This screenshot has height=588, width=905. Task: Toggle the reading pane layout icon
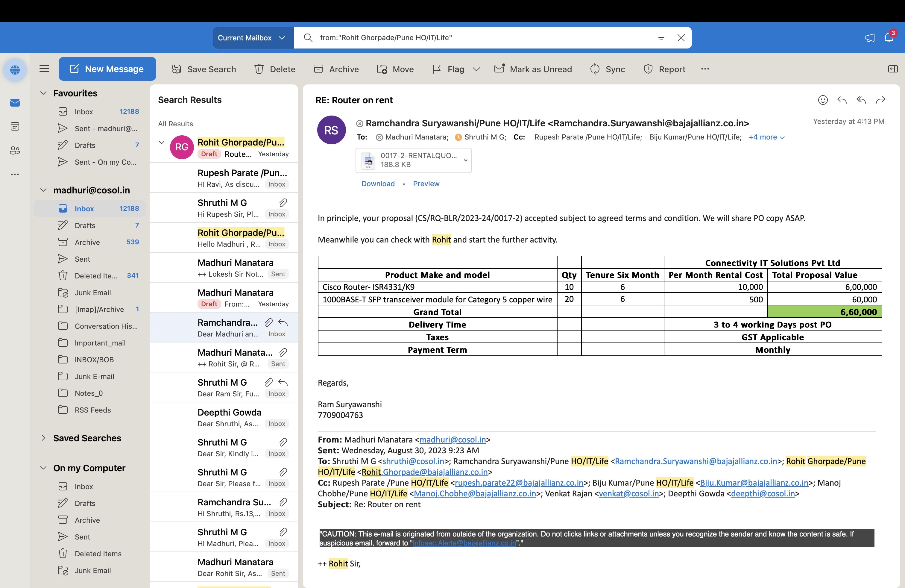[x=892, y=69]
